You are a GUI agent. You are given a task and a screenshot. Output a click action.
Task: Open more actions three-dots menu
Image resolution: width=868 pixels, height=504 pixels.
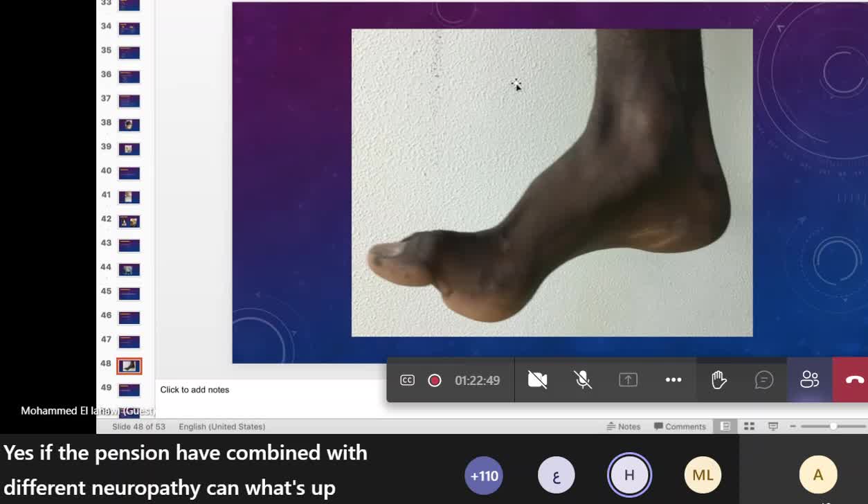point(673,379)
